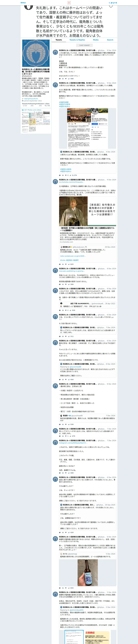Click the 479 views stat icon
The image size is (138, 644).
71,436
